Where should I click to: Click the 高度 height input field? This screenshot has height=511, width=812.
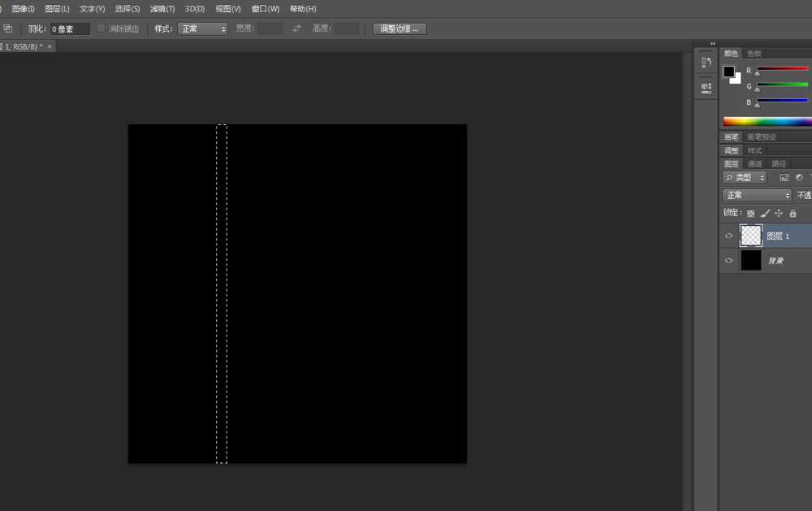[347, 28]
